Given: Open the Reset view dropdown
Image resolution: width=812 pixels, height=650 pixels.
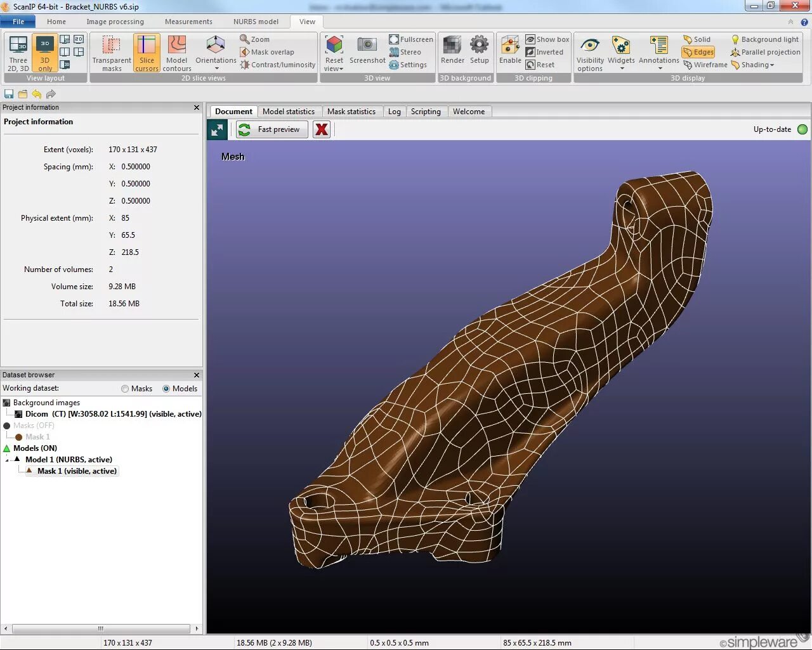Looking at the screenshot, I should pyautogui.click(x=334, y=53).
